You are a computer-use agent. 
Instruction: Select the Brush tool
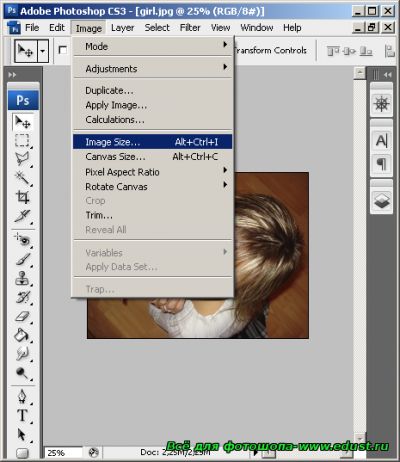tap(22, 259)
